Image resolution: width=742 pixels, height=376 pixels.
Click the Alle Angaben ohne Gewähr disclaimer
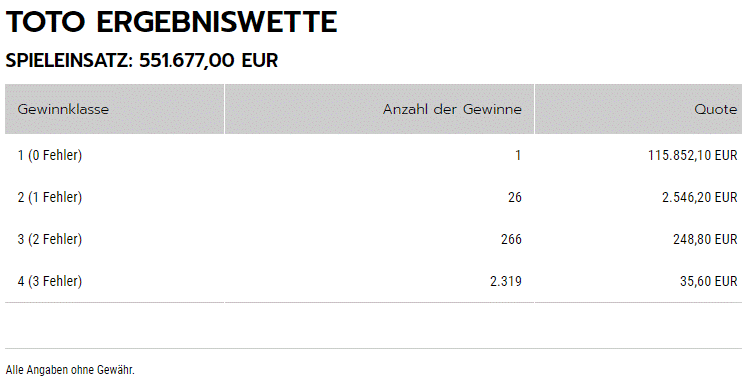point(70,370)
